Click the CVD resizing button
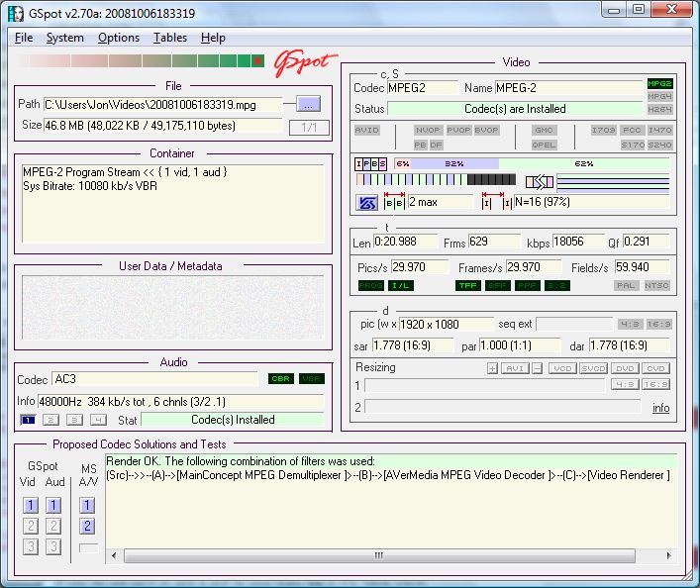The height and width of the screenshot is (588, 700). 655,369
